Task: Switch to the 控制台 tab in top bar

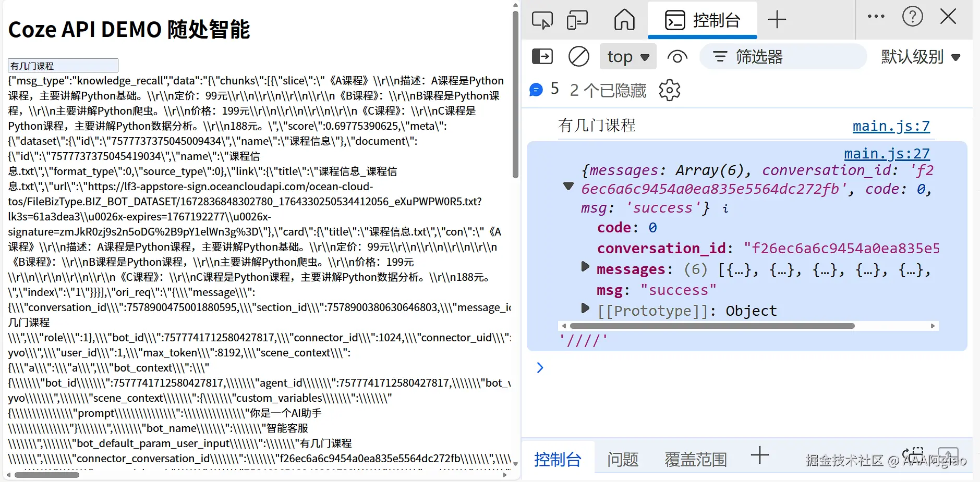Action: click(x=703, y=20)
